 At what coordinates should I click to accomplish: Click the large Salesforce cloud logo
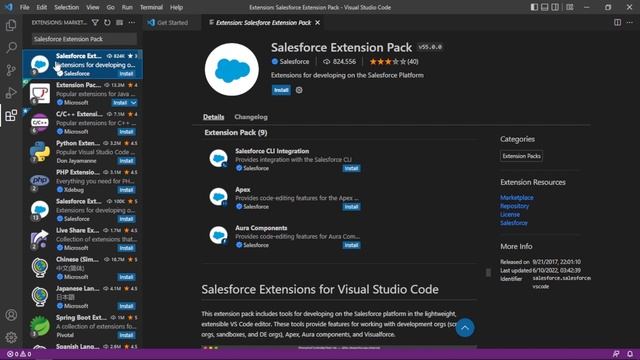[231, 69]
